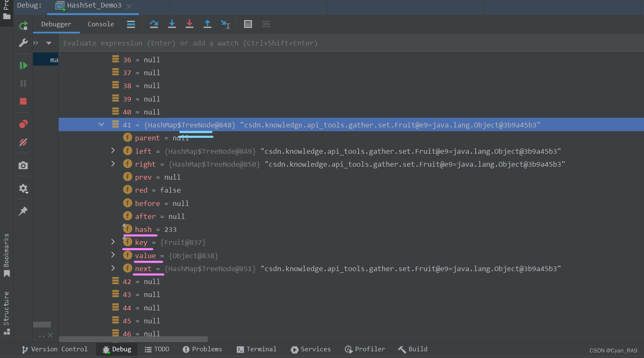The image size is (644, 358).
Task: Expand the next TreeNode@851 field
Action: coord(113,268)
